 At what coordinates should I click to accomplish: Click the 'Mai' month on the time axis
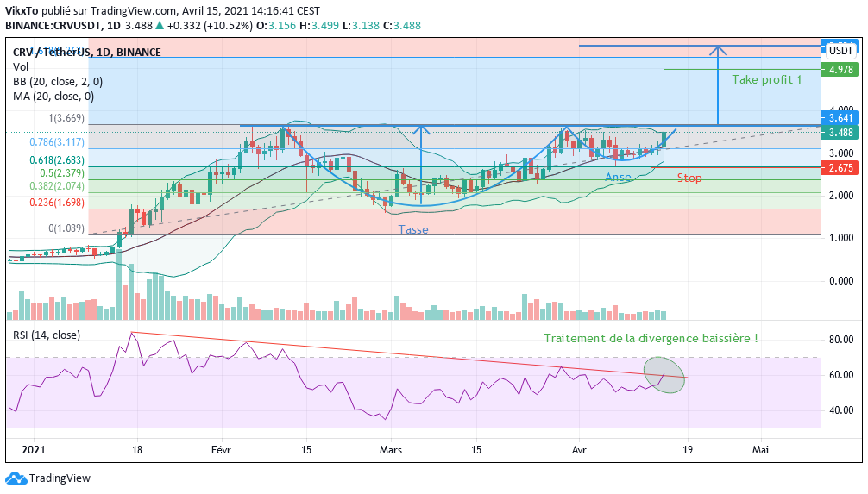click(x=761, y=450)
